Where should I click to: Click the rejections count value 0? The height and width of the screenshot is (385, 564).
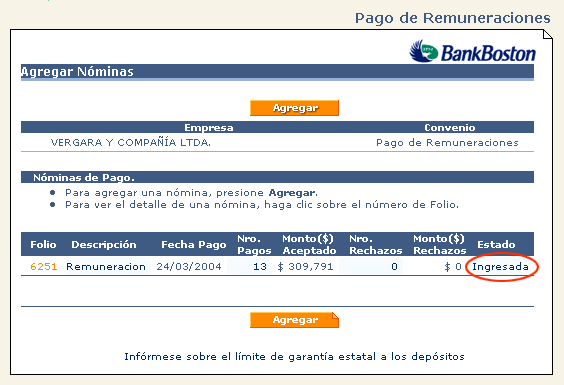(x=394, y=267)
